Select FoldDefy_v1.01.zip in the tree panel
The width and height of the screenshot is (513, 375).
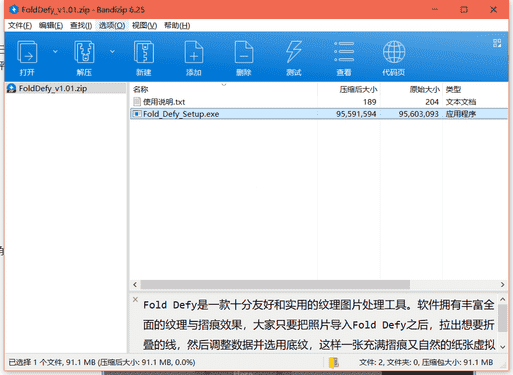(53, 88)
